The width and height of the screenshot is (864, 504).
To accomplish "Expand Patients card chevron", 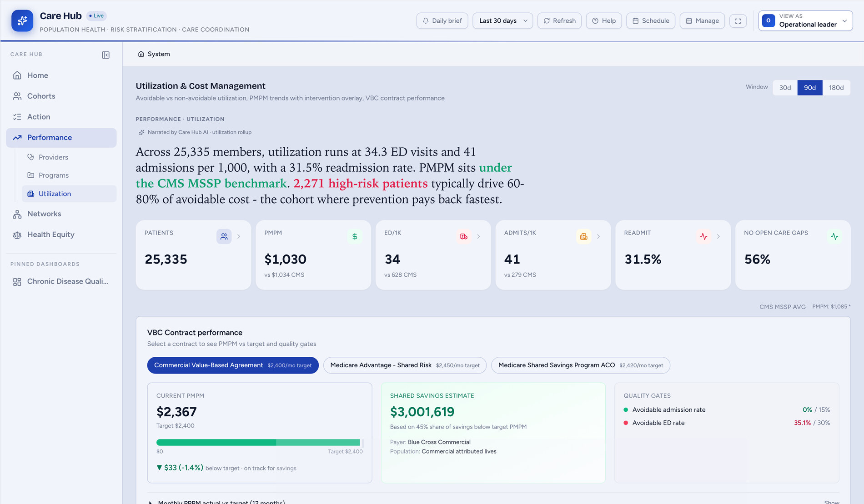I will 239,236.
